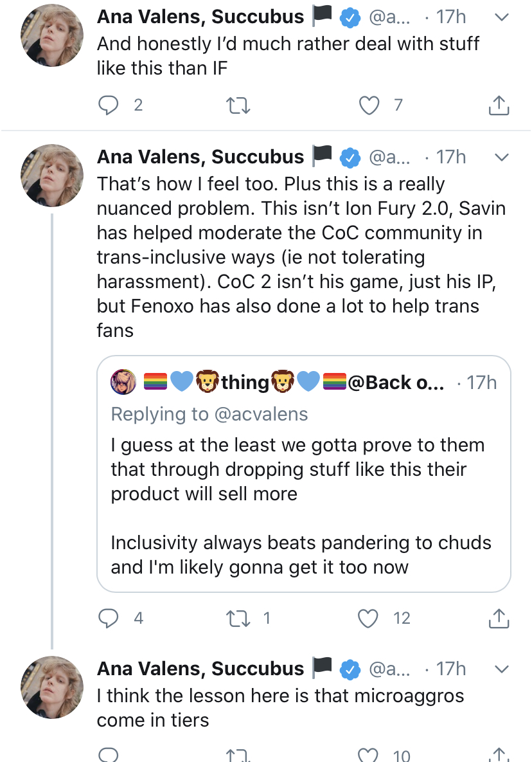
Task: Reply to the 'rather deal with stuff' tweet
Action: click(x=109, y=105)
